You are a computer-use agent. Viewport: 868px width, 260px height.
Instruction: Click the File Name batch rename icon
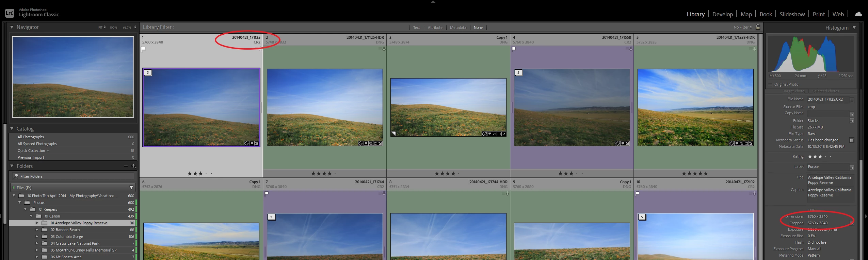pyautogui.click(x=852, y=100)
